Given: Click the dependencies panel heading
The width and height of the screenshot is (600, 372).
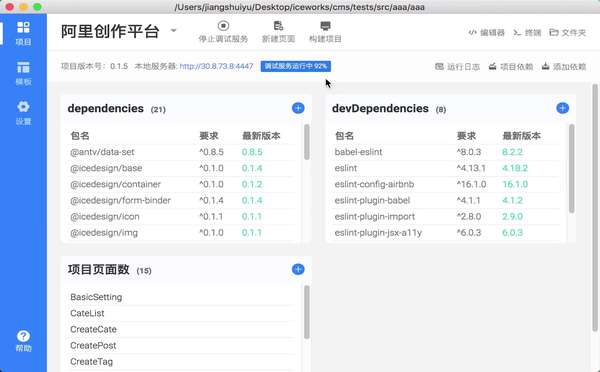Looking at the screenshot, I should click(106, 109).
